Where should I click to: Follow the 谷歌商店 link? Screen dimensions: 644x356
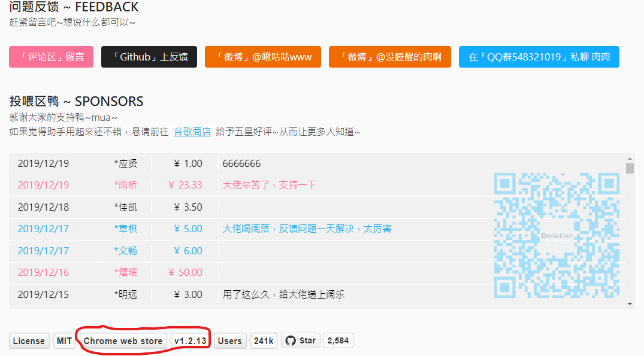point(192,132)
